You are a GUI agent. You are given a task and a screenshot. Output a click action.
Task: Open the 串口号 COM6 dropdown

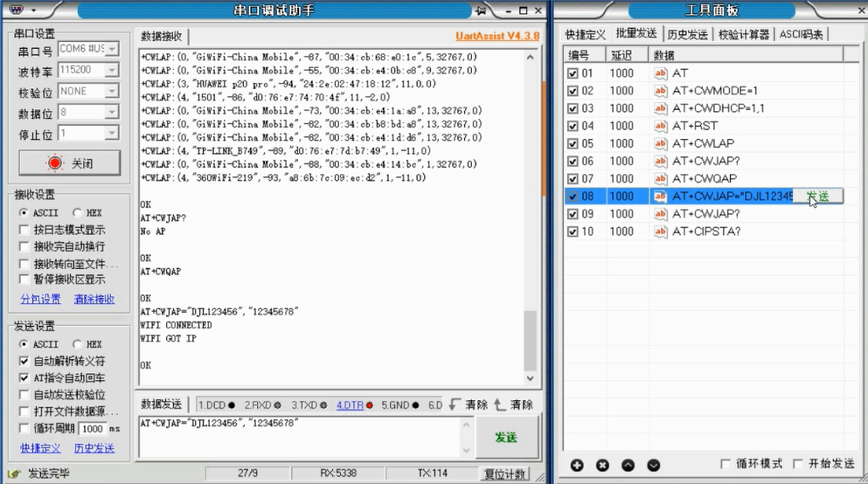(x=113, y=49)
